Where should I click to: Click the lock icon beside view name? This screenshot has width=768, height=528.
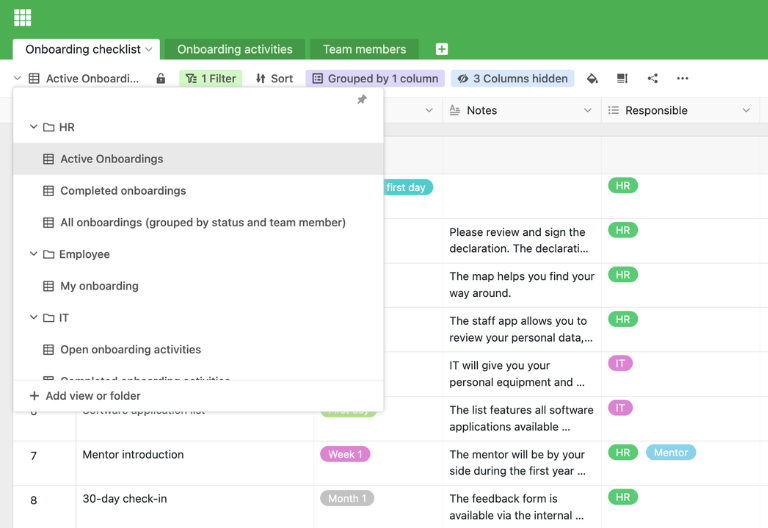[x=161, y=78]
